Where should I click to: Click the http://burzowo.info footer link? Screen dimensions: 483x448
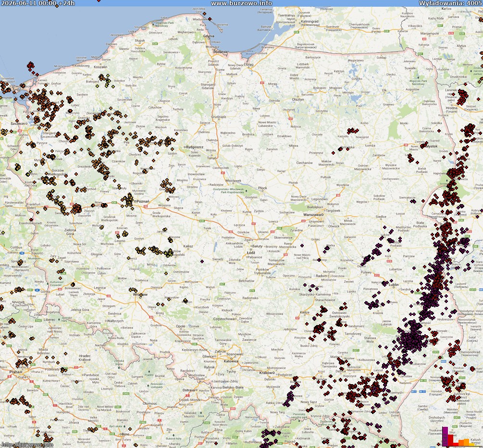(26, 445)
